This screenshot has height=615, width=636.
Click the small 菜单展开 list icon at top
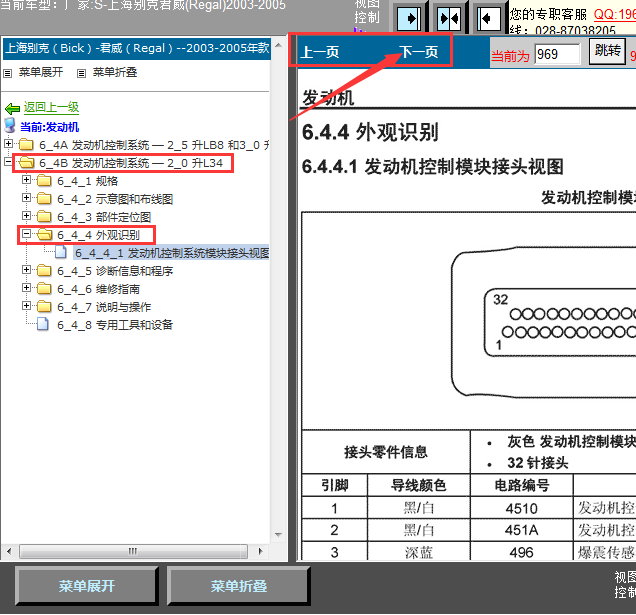point(9,73)
